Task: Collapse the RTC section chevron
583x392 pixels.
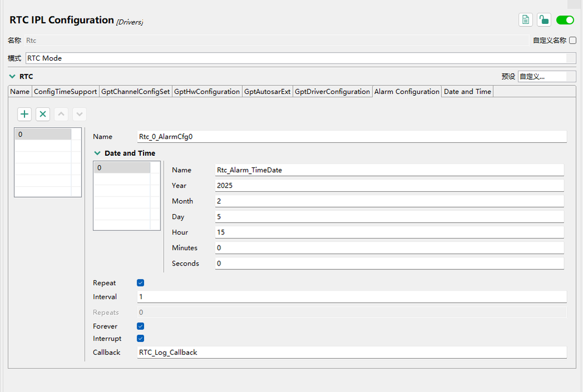Action: point(12,76)
